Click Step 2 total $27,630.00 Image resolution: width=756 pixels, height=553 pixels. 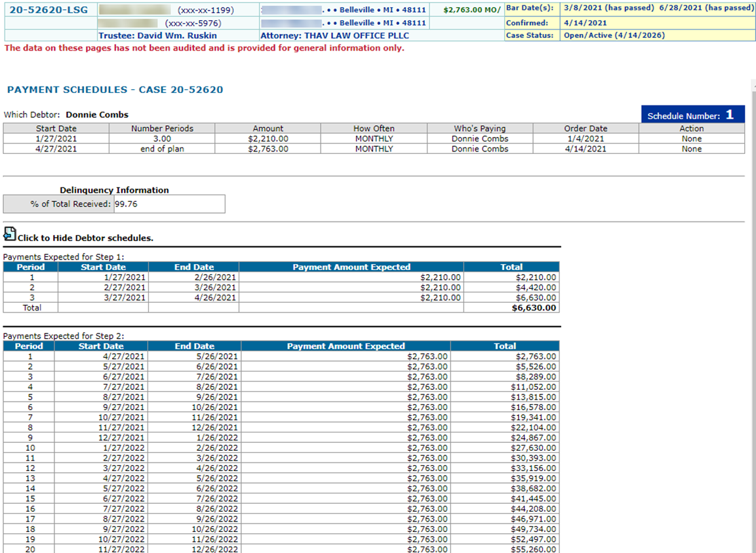533,448
